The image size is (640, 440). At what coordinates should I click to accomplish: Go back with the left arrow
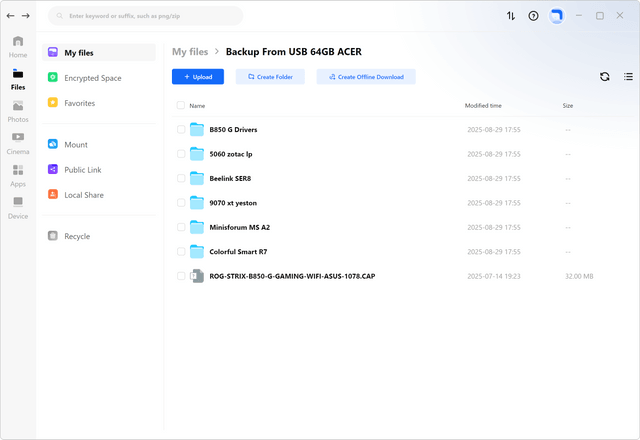11,16
